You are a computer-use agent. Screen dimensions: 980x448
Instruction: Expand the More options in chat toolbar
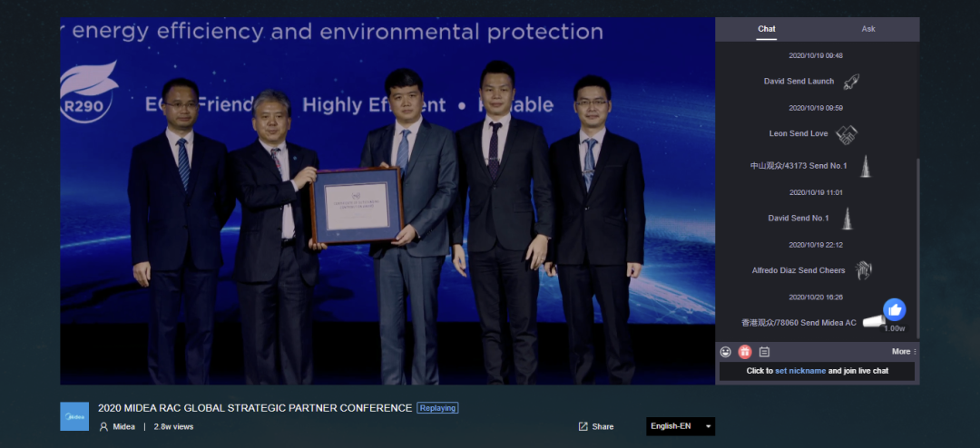(904, 352)
